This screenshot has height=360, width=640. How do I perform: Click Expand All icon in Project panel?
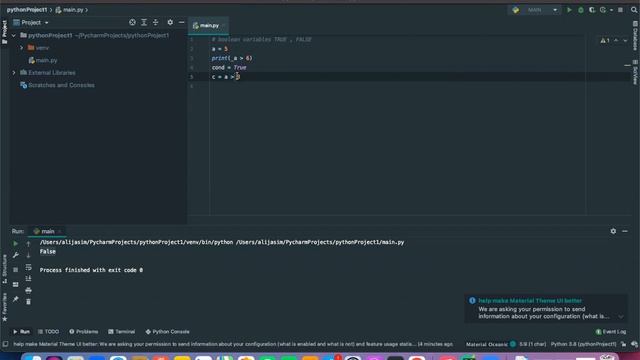point(144,22)
